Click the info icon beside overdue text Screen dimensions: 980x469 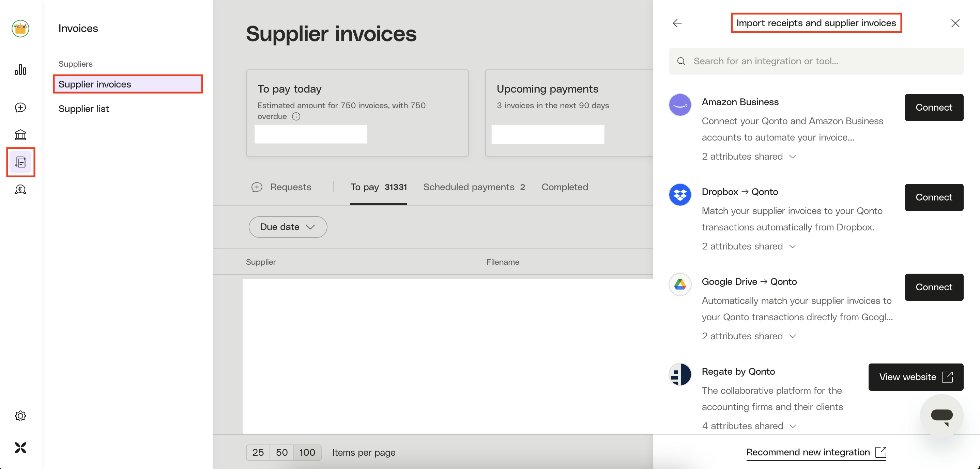pos(296,117)
